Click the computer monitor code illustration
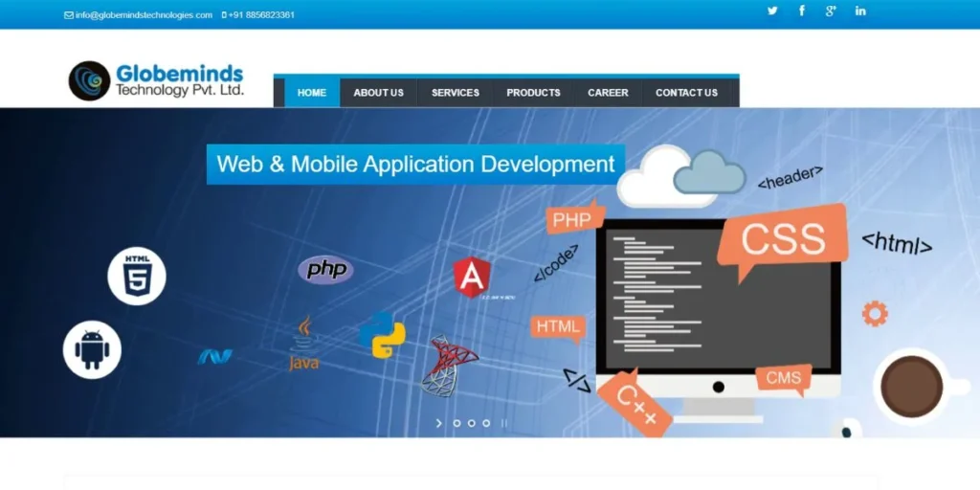The image size is (980, 490). [718, 320]
